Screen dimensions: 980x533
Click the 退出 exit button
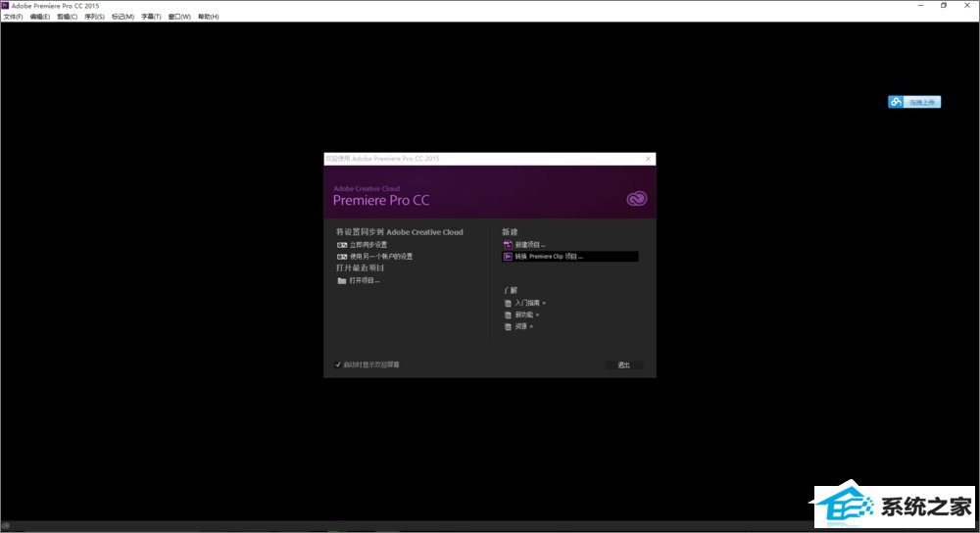pyautogui.click(x=623, y=364)
